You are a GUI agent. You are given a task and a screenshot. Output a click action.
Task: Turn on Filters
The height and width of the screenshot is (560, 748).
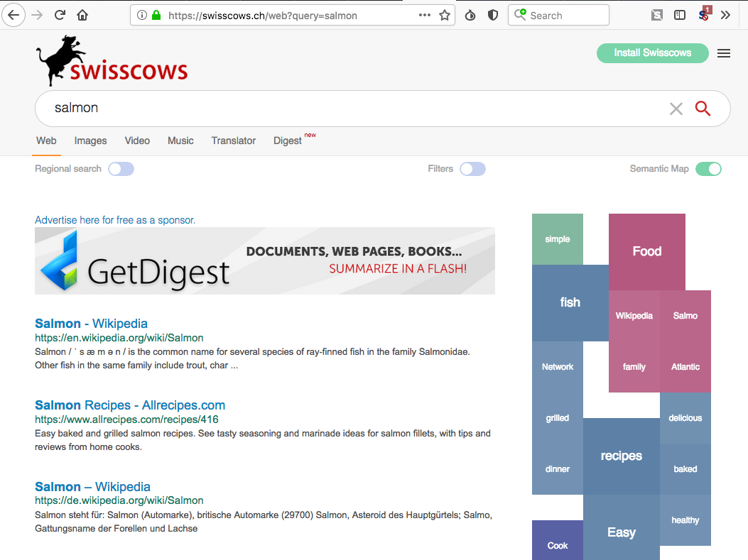pos(472,169)
